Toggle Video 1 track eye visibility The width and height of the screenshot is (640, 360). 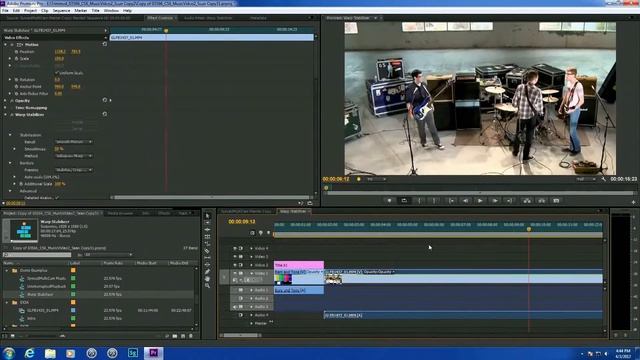235,273
